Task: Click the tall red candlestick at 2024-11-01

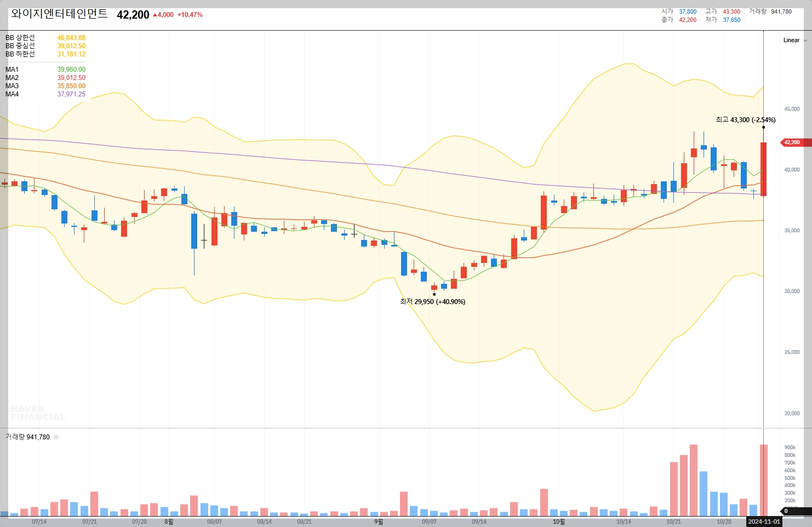Action: click(763, 169)
